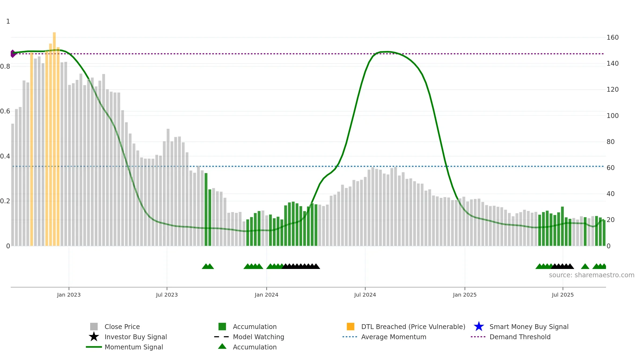644x362 pixels.
Task: Toggle the Momentum Signal legend label
Action: pos(134,347)
